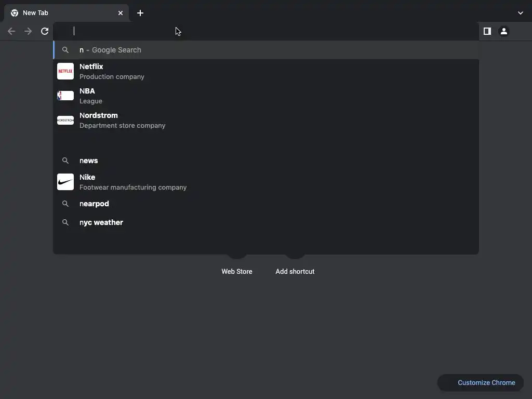Click the search icon beside 'nearpod'
This screenshot has height=399, width=532.
coord(65,204)
